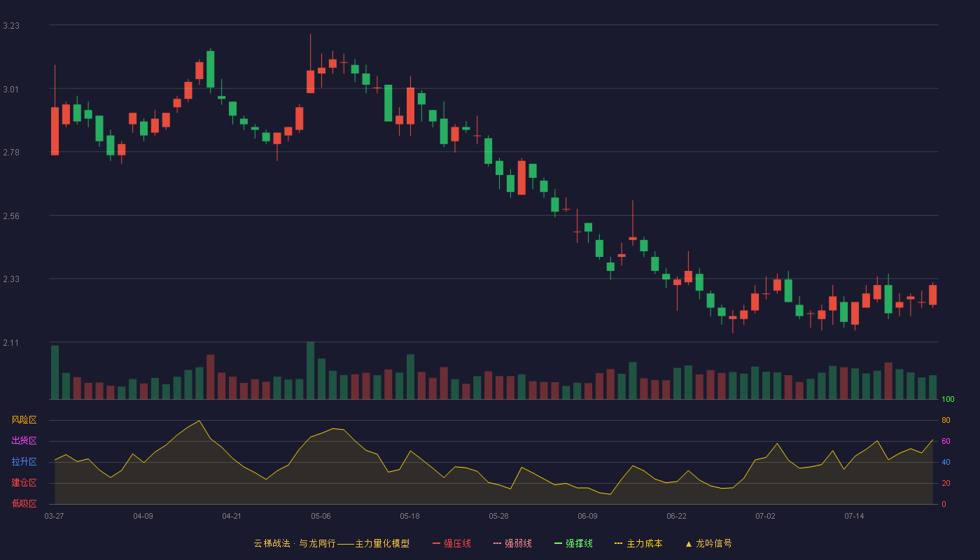The width and height of the screenshot is (980, 560).
Task: Click the 2.56 price axis label
Action: [x=11, y=216]
